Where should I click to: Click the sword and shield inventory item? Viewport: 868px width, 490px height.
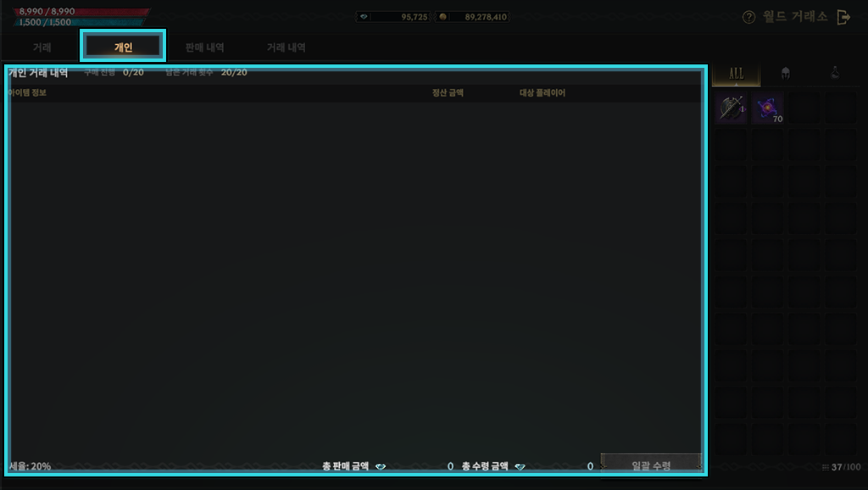(x=731, y=109)
